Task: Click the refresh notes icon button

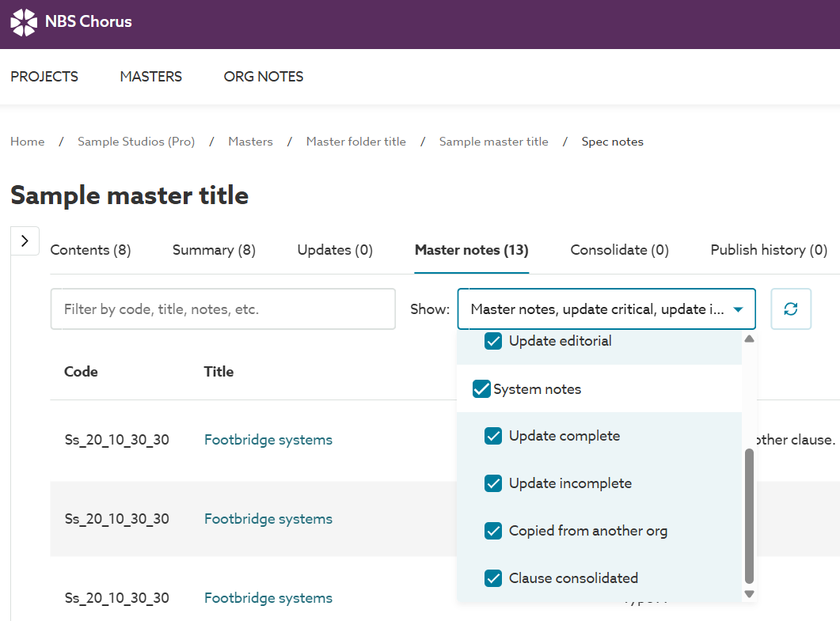Action: [791, 309]
